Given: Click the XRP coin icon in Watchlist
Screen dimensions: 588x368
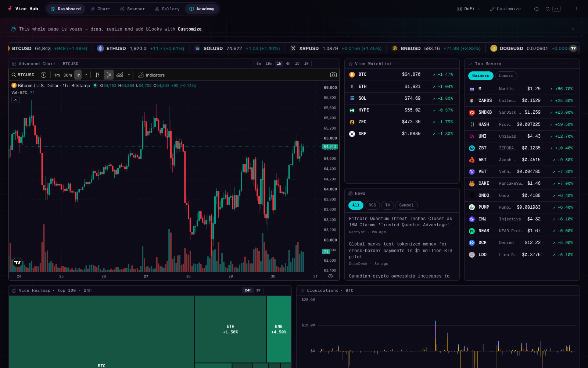Looking at the screenshot, I should pyautogui.click(x=352, y=134).
